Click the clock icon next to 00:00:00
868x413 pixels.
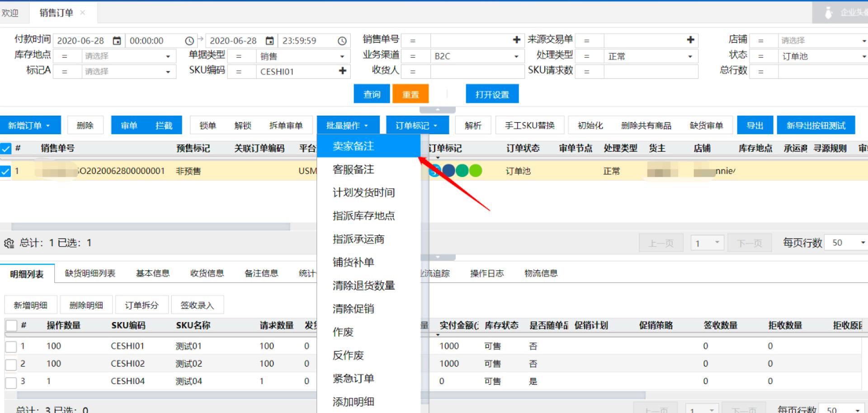(x=189, y=41)
